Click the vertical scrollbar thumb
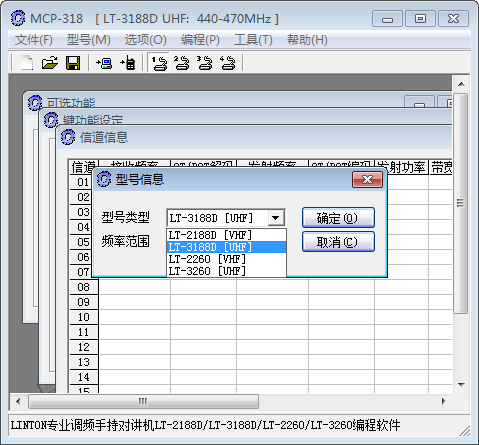This screenshot has height=445, width=479. click(x=461, y=203)
